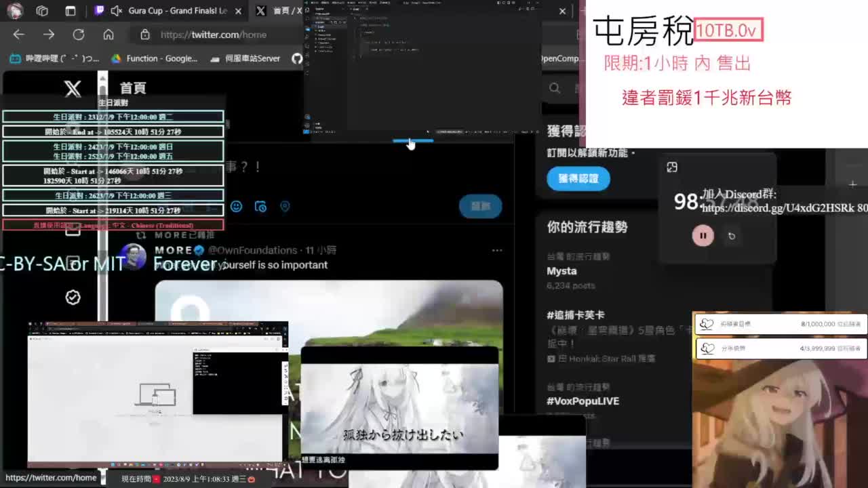Open the Mysta trending topic
868x488 pixels.
561,271
